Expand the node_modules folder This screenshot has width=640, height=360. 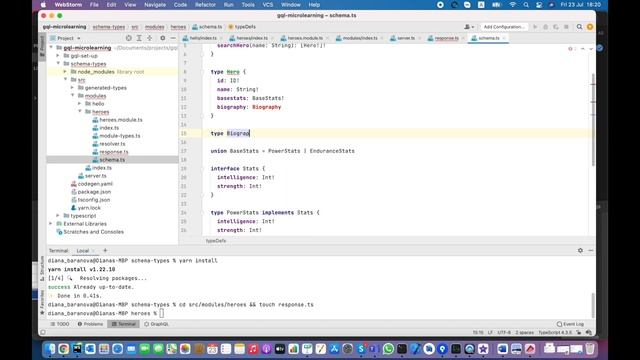[x=65, y=72]
